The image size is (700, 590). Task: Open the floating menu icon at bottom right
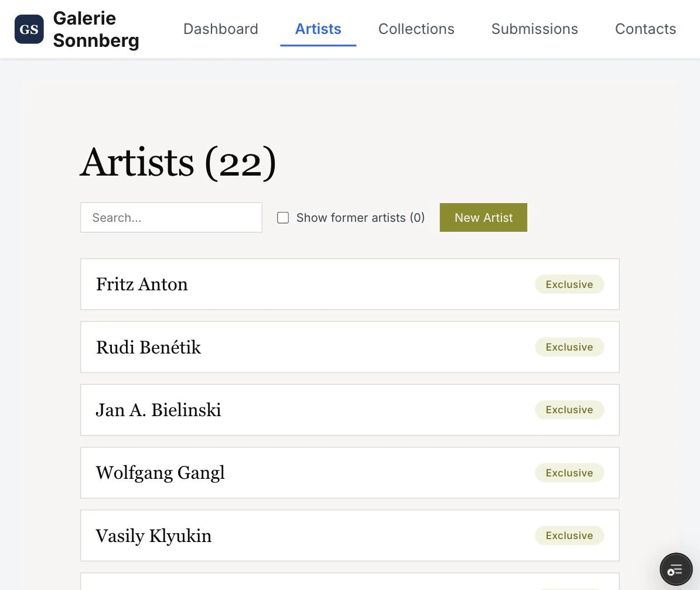click(x=676, y=569)
